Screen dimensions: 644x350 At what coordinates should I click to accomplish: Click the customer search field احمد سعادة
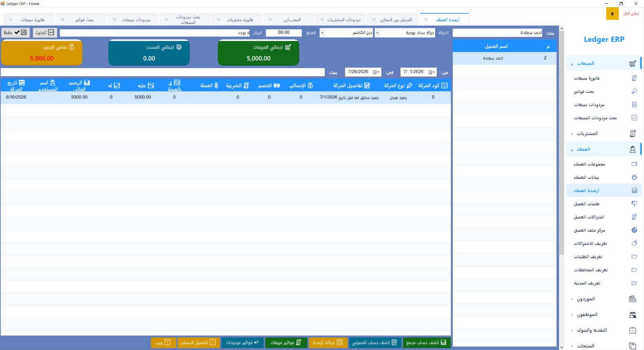pyautogui.click(x=497, y=33)
